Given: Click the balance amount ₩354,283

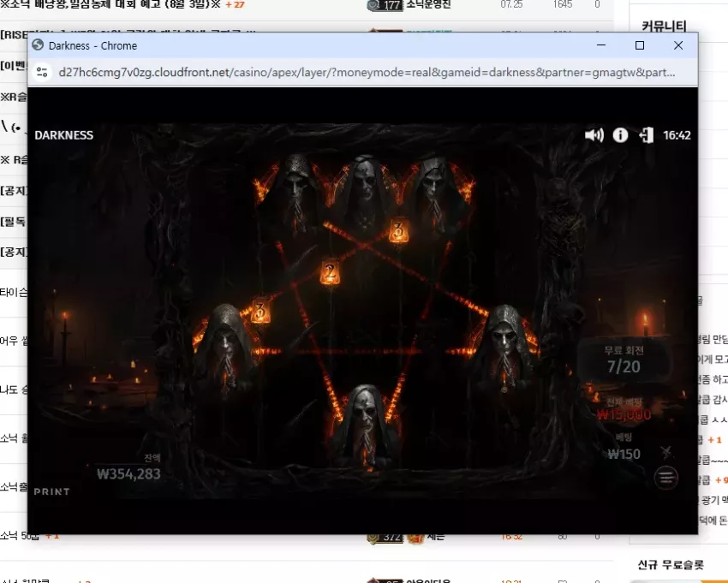Looking at the screenshot, I should 128,474.
